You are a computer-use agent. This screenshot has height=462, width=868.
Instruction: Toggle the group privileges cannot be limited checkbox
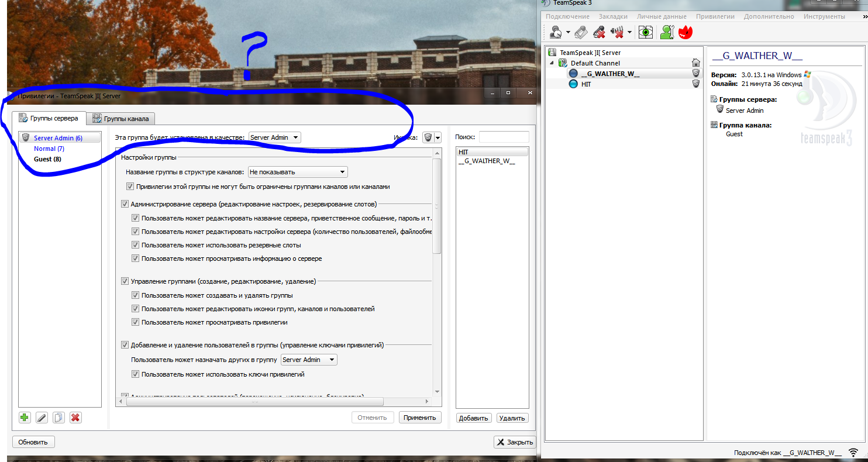click(x=130, y=187)
